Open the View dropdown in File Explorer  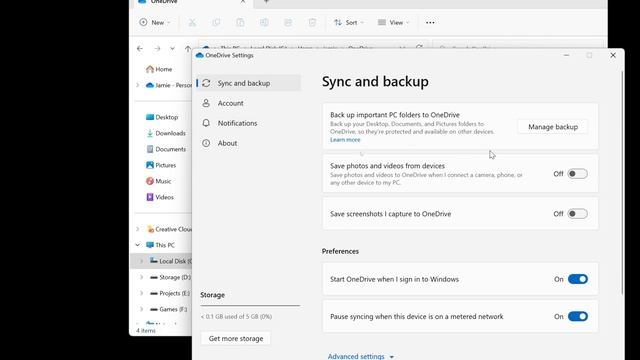(393, 22)
